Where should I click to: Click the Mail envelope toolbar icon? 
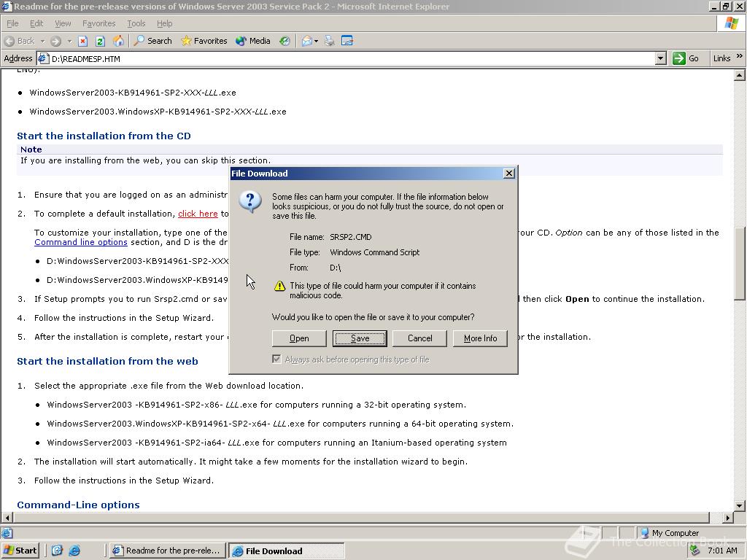tap(307, 41)
